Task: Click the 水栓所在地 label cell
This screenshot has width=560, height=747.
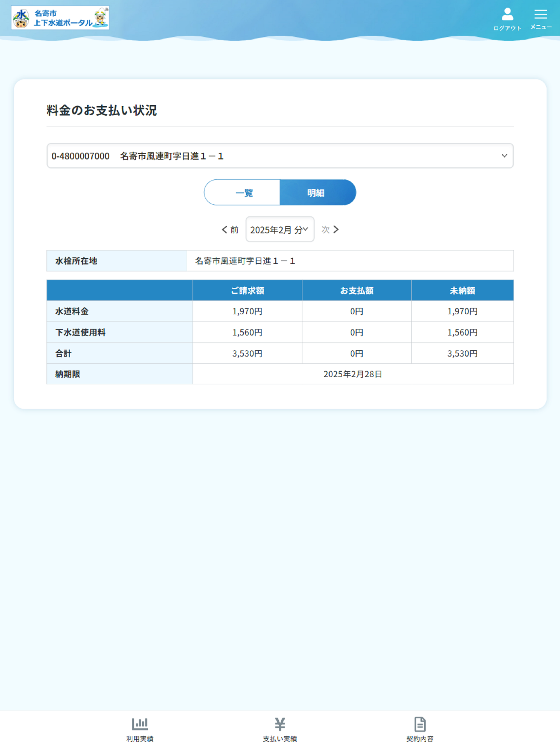Action: [117, 261]
